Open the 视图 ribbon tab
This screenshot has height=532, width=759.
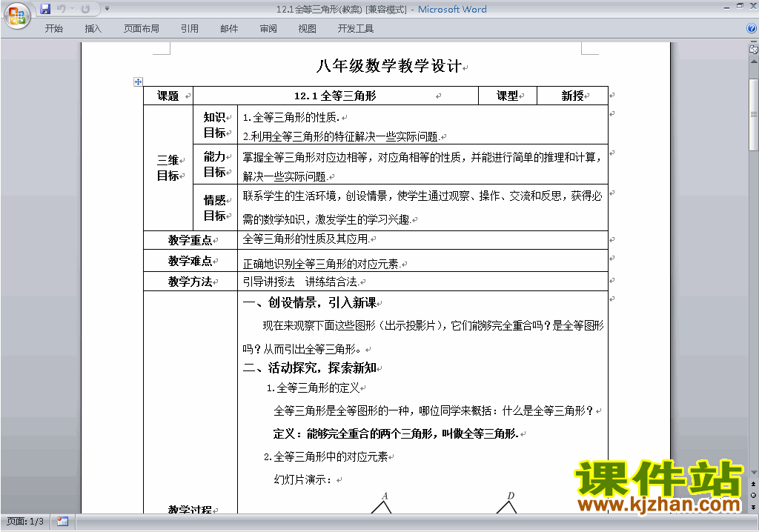tap(307, 29)
